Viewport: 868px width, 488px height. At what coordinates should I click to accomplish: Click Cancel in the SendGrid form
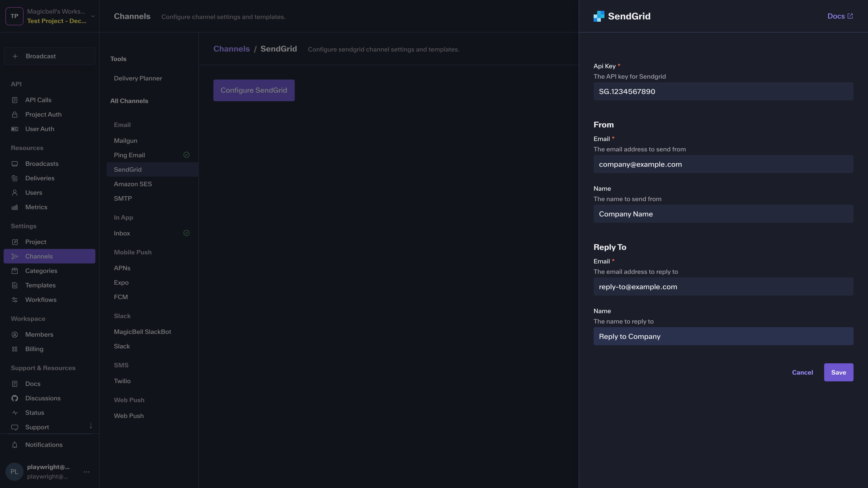[x=802, y=372]
